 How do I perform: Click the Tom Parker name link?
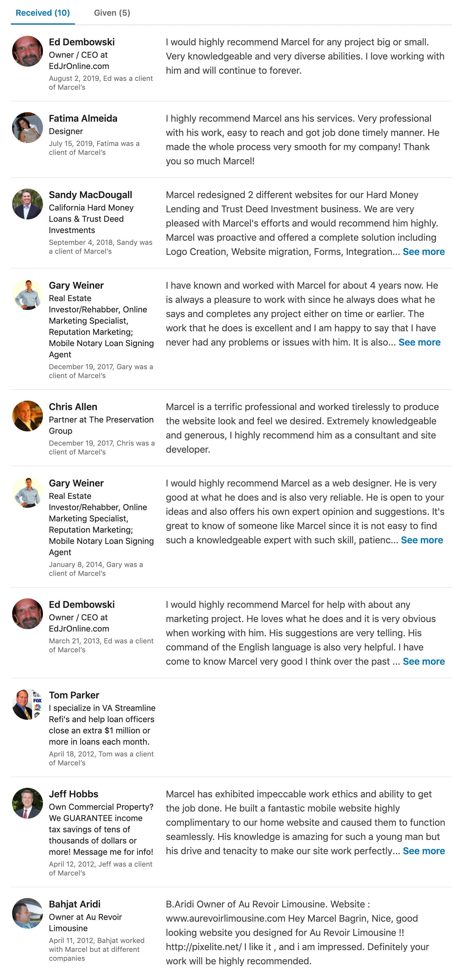74,695
